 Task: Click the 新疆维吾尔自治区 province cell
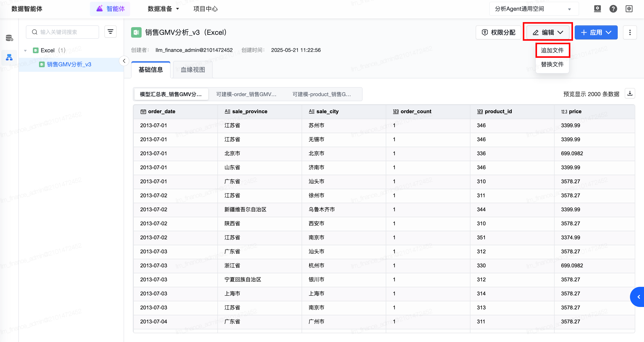point(260,210)
